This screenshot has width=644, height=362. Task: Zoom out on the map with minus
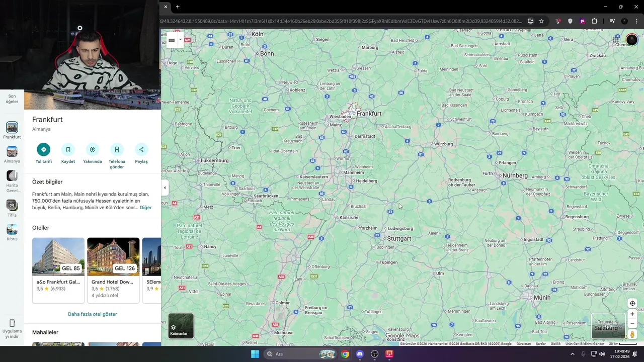point(632,323)
